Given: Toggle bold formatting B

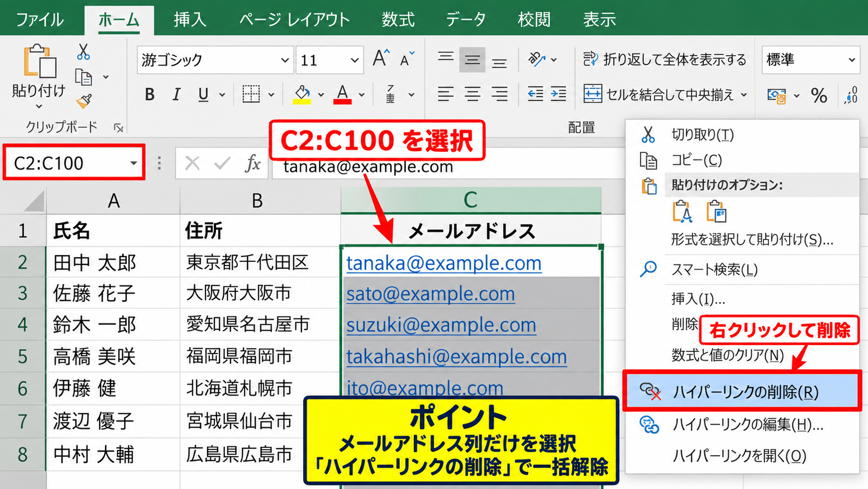Looking at the screenshot, I should tap(150, 94).
